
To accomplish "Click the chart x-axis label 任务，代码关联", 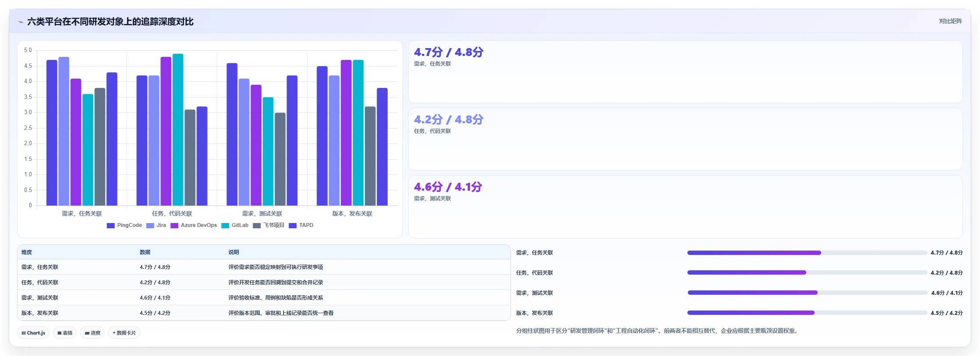I will pyautogui.click(x=172, y=213).
